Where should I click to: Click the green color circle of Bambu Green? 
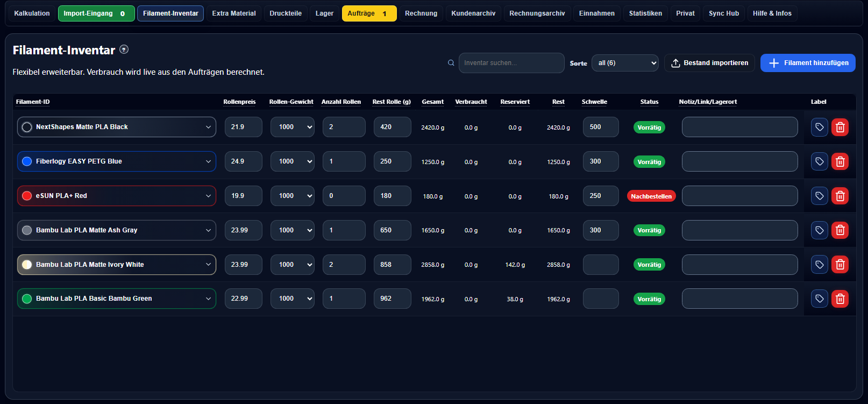[x=27, y=299]
